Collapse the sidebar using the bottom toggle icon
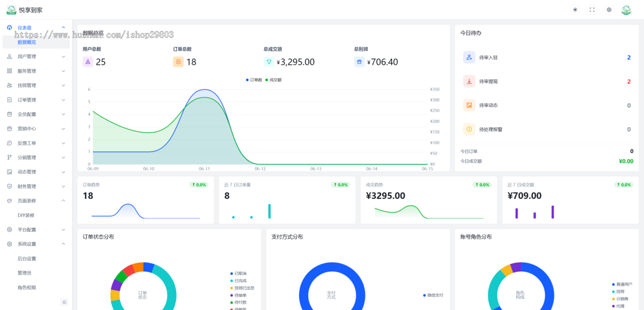The height and width of the screenshot is (310, 644). coord(64,302)
